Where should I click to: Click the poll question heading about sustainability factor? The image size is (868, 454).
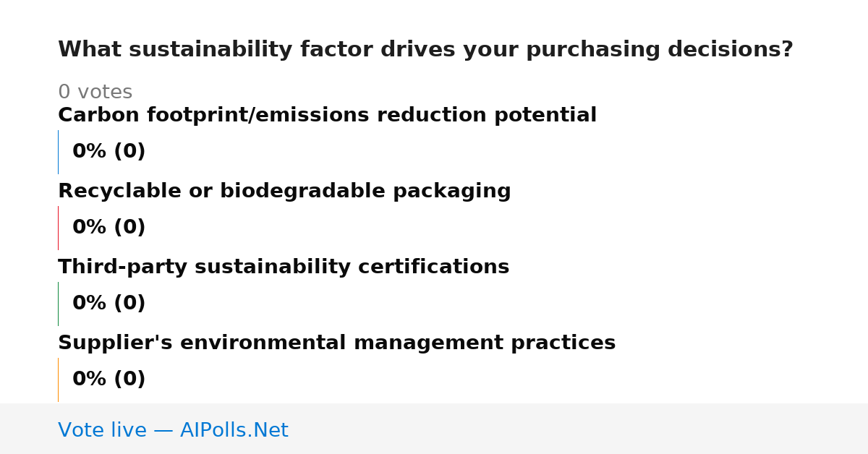pyautogui.click(x=425, y=50)
